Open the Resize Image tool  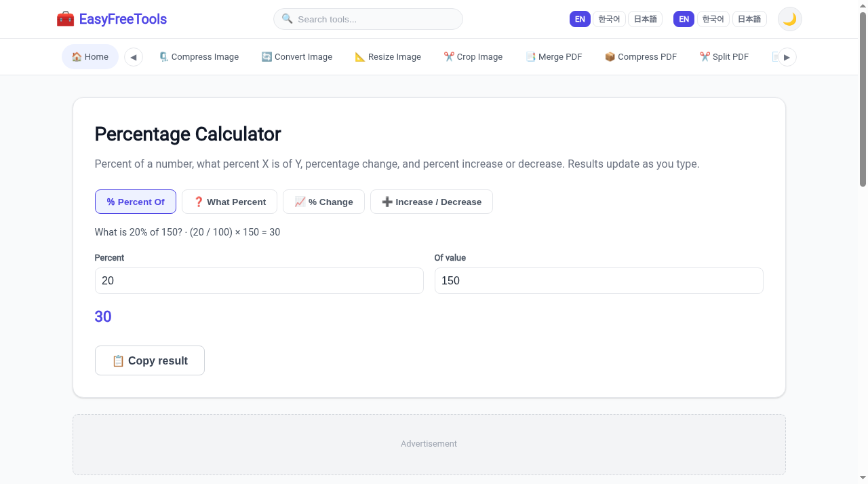(388, 57)
